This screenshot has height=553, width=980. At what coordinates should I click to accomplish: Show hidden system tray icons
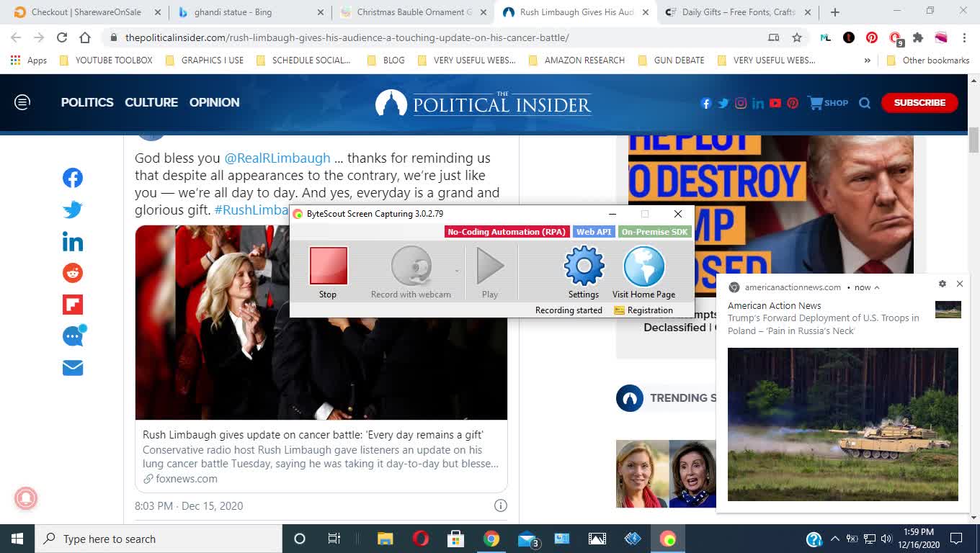coord(834,539)
